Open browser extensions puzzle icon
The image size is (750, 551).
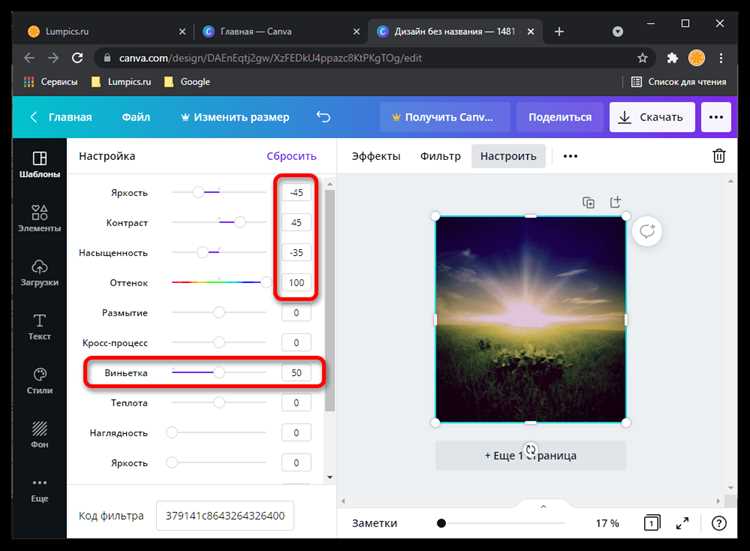(x=672, y=58)
